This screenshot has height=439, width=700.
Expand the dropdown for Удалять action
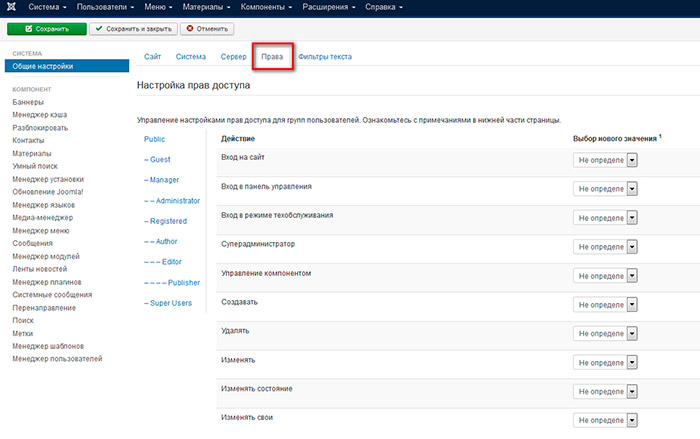pos(606,333)
